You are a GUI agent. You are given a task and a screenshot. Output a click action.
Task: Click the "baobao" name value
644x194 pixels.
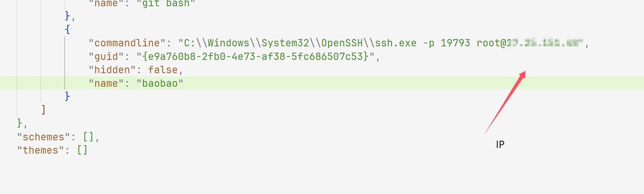160,83
